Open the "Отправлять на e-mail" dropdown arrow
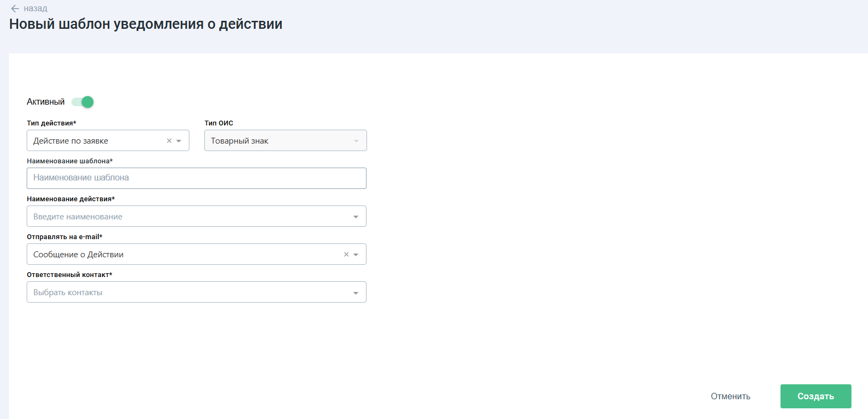Viewport: 868px width, 419px height. point(356,255)
